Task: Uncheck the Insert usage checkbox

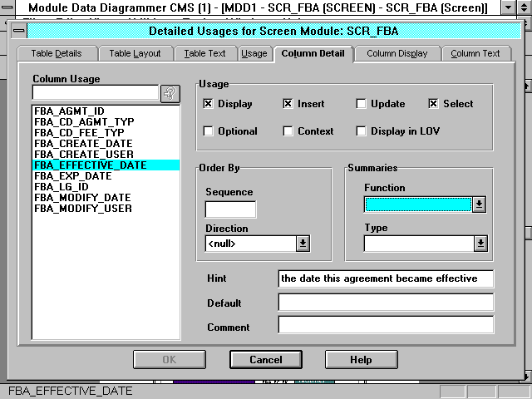Action: tap(288, 104)
